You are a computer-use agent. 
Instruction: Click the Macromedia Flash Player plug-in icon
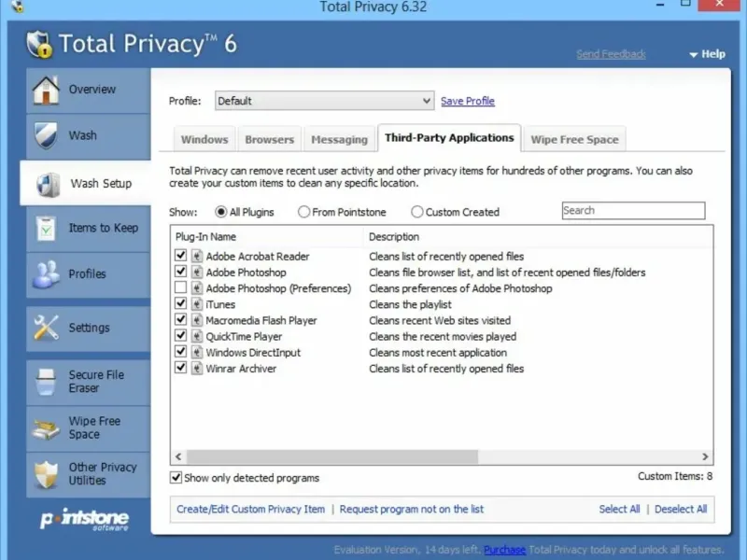point(197,320)
